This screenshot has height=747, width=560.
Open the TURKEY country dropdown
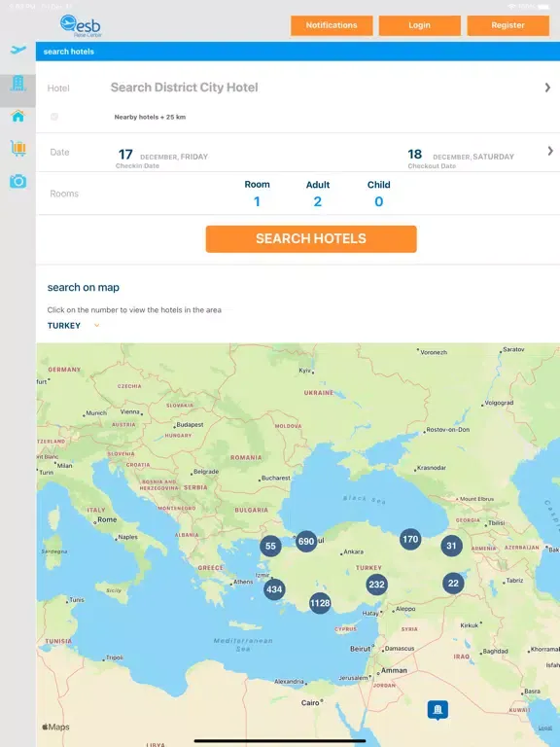click(x=73, y=326)
